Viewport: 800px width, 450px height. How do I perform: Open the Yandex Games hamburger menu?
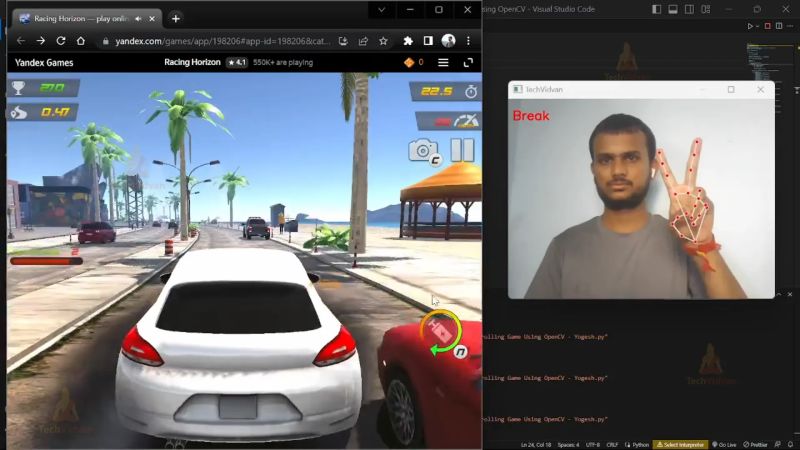pyautogui.click(x=443, y=62)
